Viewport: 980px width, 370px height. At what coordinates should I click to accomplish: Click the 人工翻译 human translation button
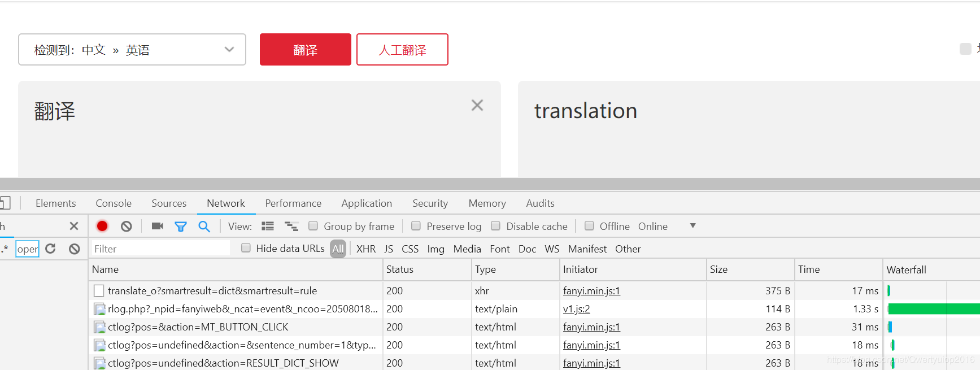pos(402,50)
